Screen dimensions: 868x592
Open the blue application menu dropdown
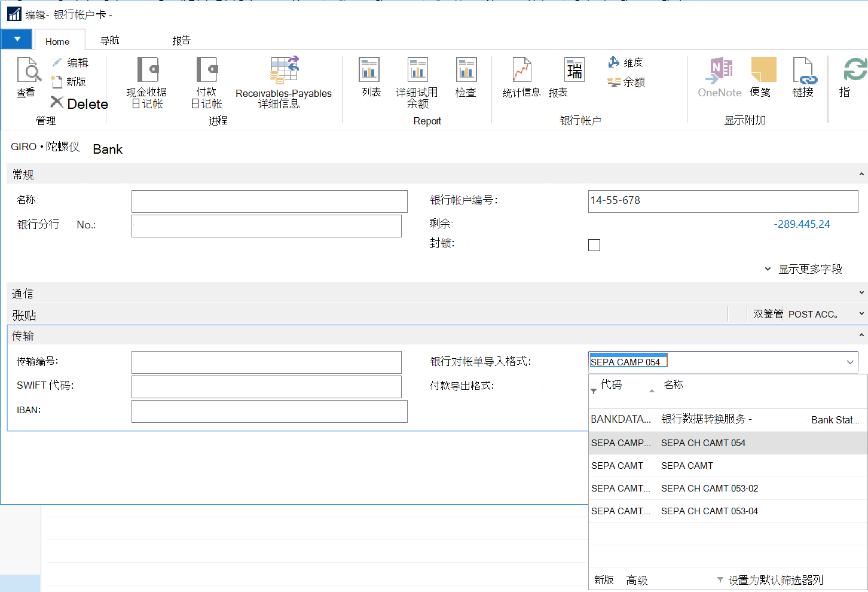tap(17, 39)
